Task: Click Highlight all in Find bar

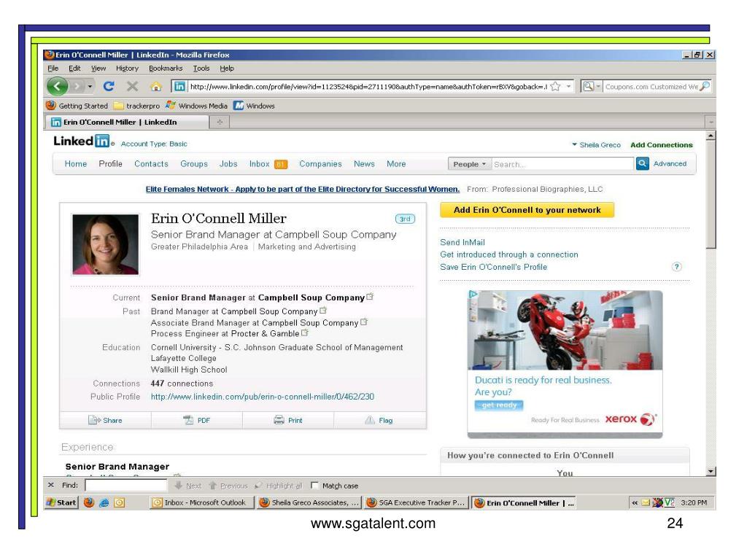Action: (279, 486)
